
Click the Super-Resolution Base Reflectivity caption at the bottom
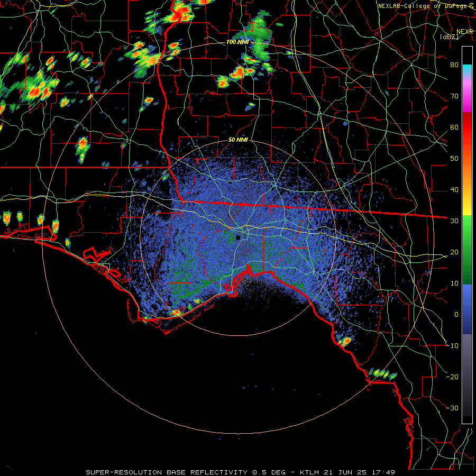240,472
